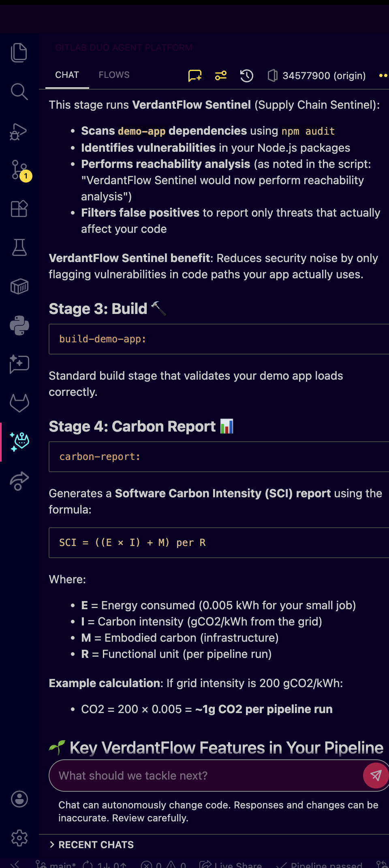Screen dimensions: 389x868
Task: Start a new chat with plus icon
Action: click(195, 75)
